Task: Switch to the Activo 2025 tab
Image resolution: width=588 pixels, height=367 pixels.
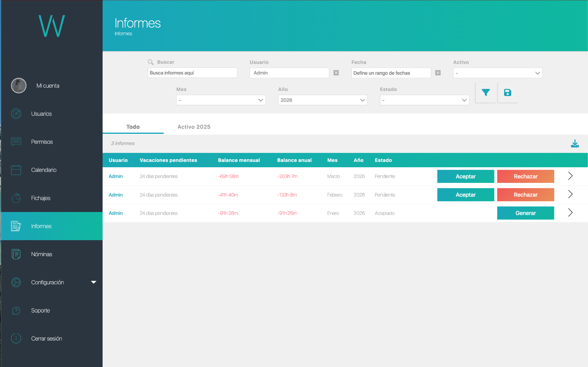Action: 194,127
